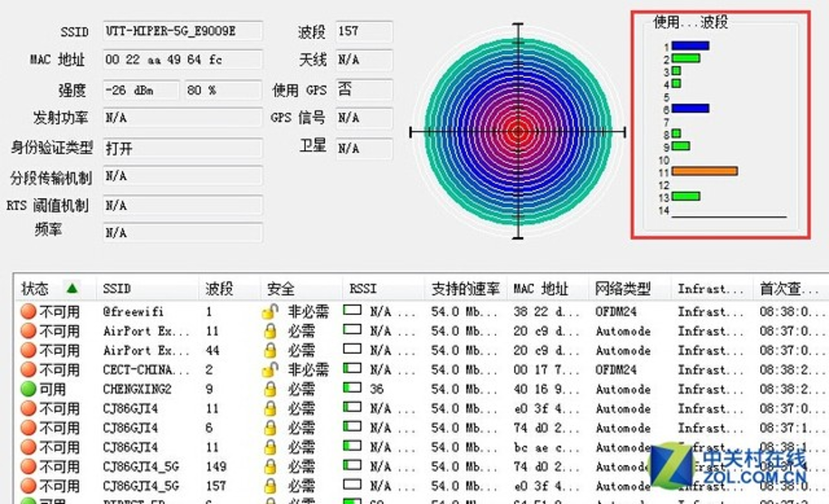Click the 网络类型 column header
This screenshot has height=504, width=829.
[x=623, y=289]
